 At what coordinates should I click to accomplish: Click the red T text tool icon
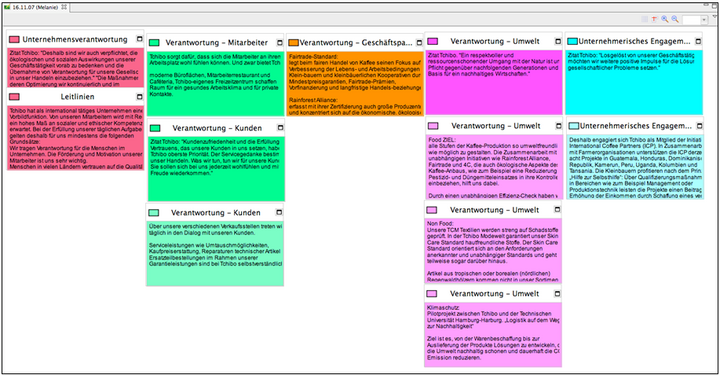tap(654, 19)
